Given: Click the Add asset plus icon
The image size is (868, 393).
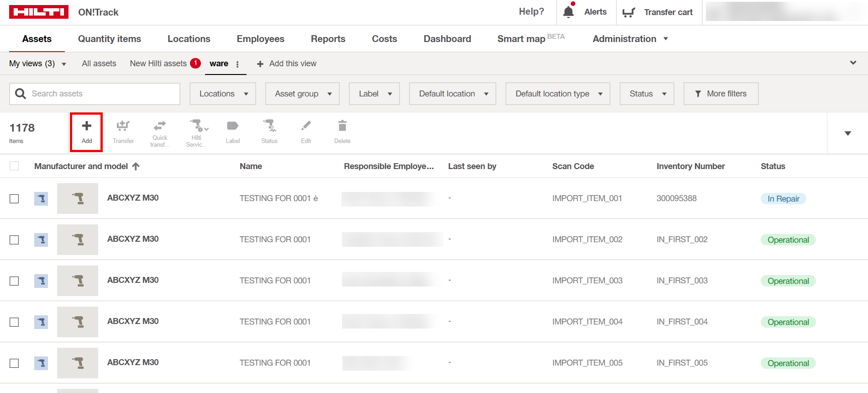Looking at the screenshot, I should click(87, 126).
